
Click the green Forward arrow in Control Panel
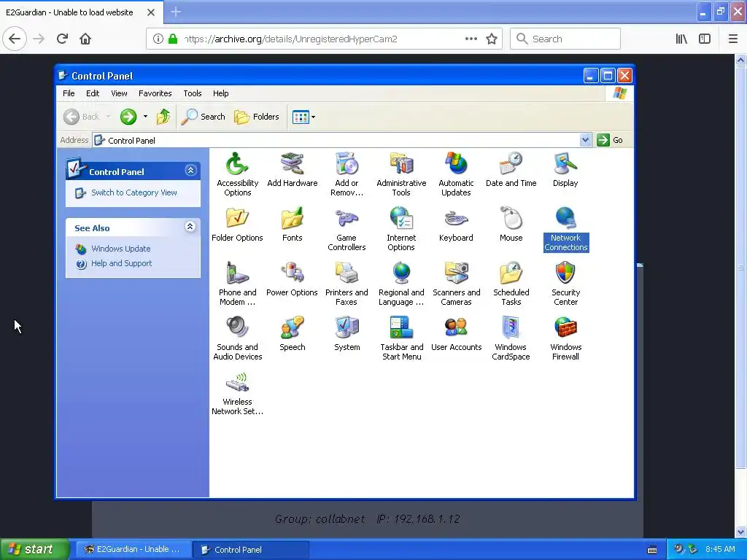pos(128,117)
